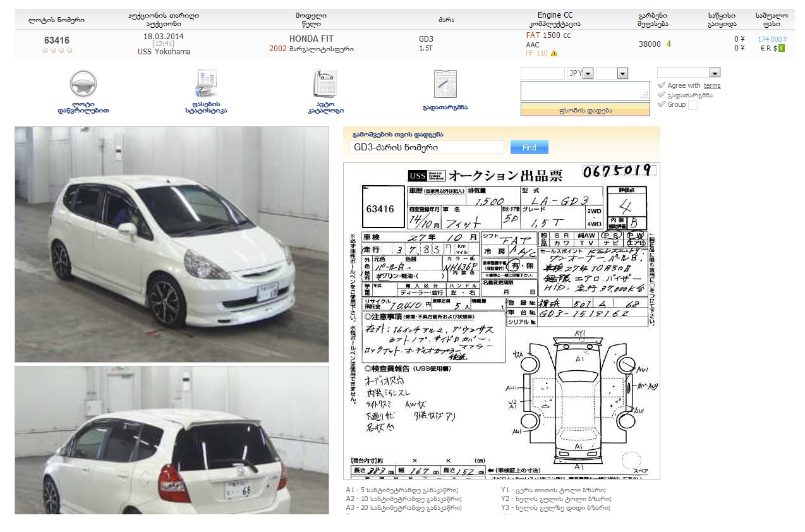The height and width of the screenshot is (532, 805).
Task: Focus the GD3 frame number search field
Action: coord(427,147)
